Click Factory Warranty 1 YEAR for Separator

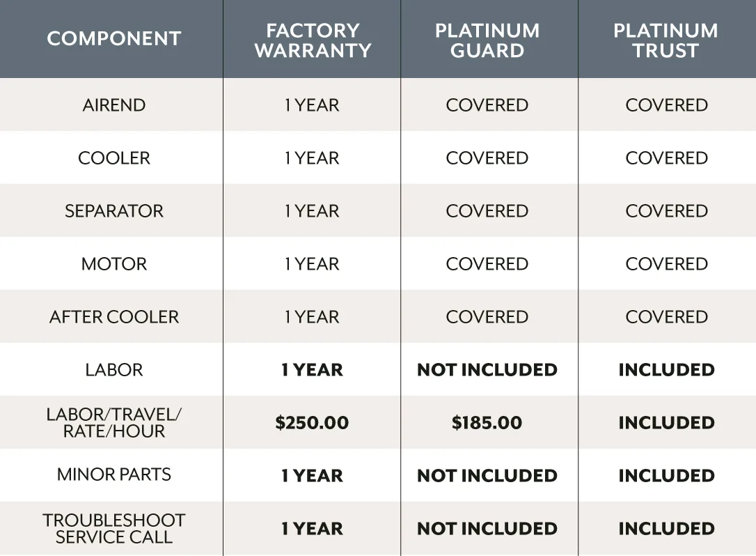[312, 211]
